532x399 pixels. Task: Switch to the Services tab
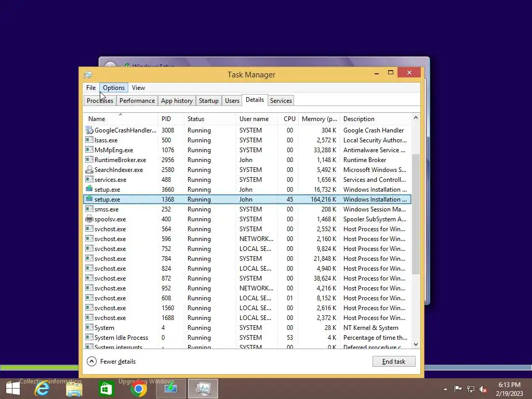click(281, 101)
